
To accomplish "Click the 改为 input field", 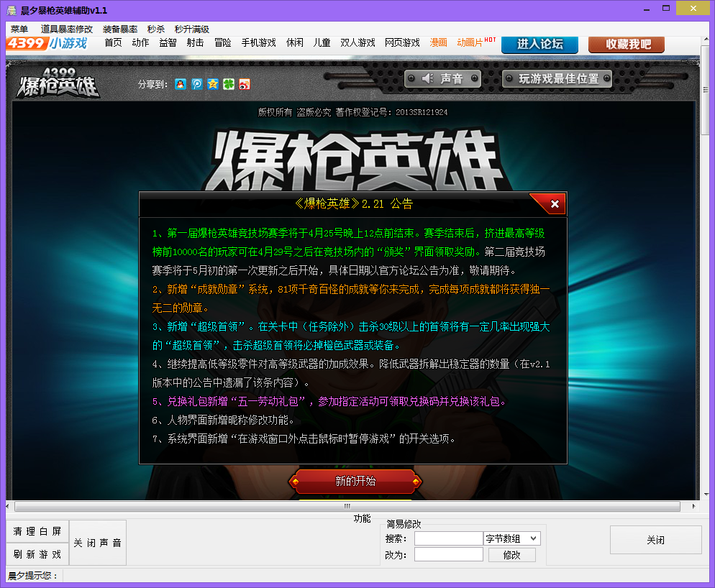I will 449,555.
